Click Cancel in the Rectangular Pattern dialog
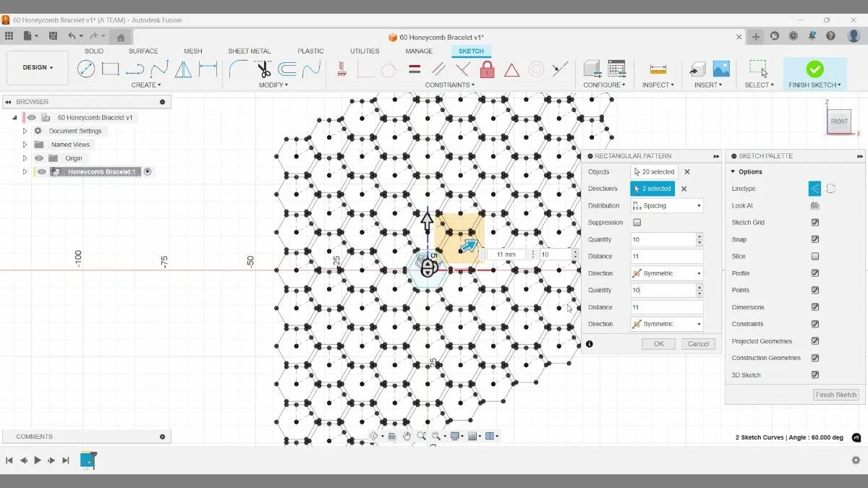 point(697,343)
